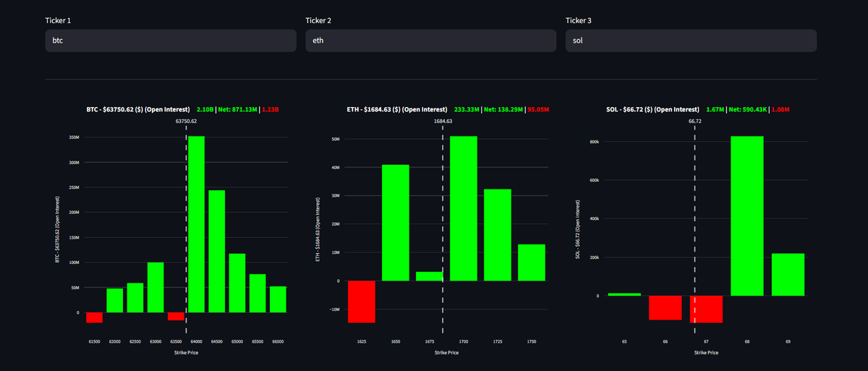This screenshot has width=868, height=371.
Task: Click the '350M' y-axis tick on BTC chart
Action: click(x=74, y=137)
